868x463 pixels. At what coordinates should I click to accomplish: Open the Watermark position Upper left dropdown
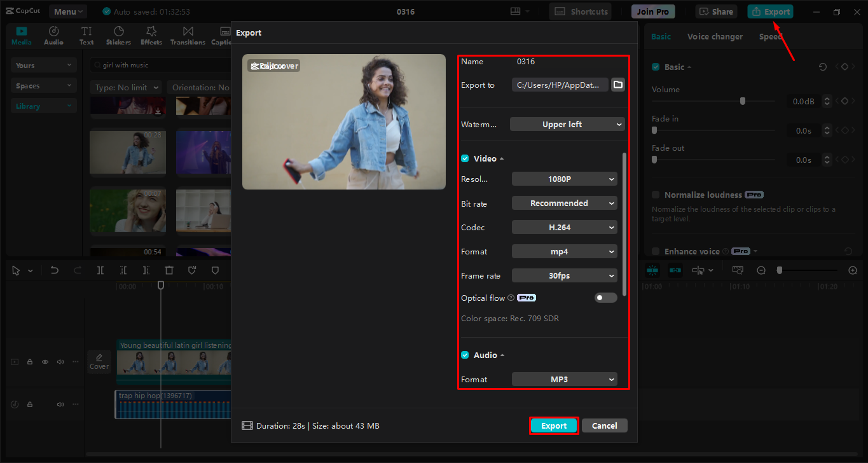click(567, 124)
